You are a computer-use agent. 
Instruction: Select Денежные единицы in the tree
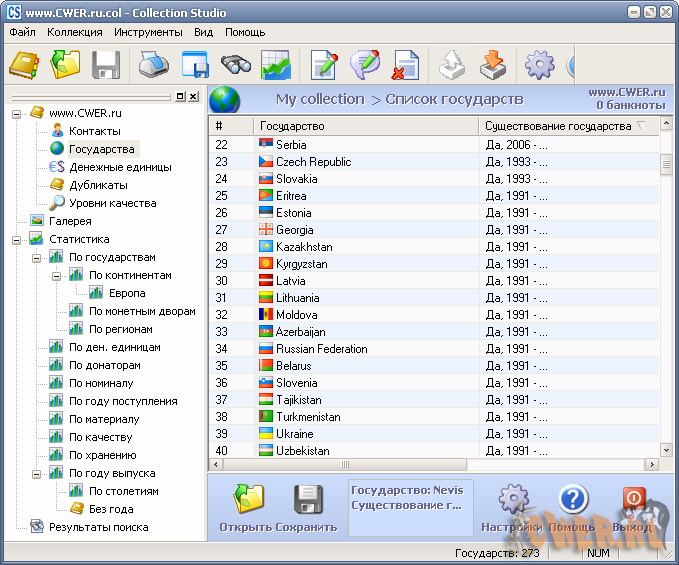pos(120,167)
